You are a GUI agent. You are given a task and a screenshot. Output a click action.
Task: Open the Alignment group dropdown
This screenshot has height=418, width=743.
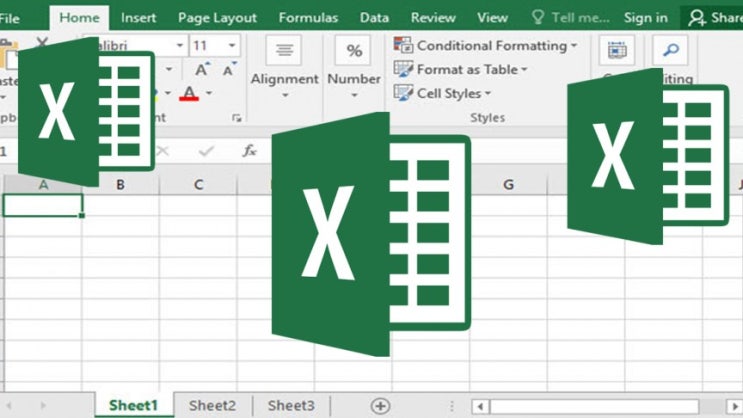click(284, 96)
